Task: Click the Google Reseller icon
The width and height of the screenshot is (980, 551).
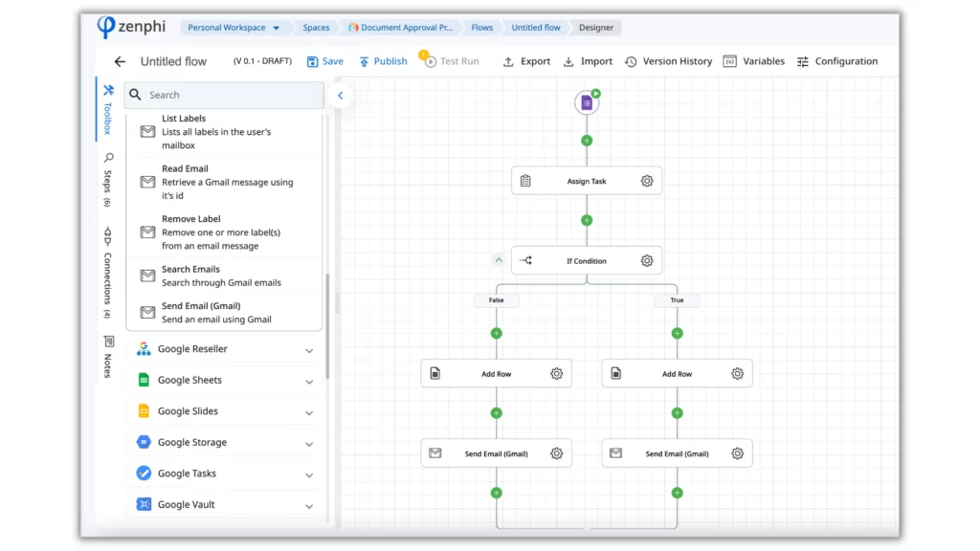Action: click(x=144, y=348)
